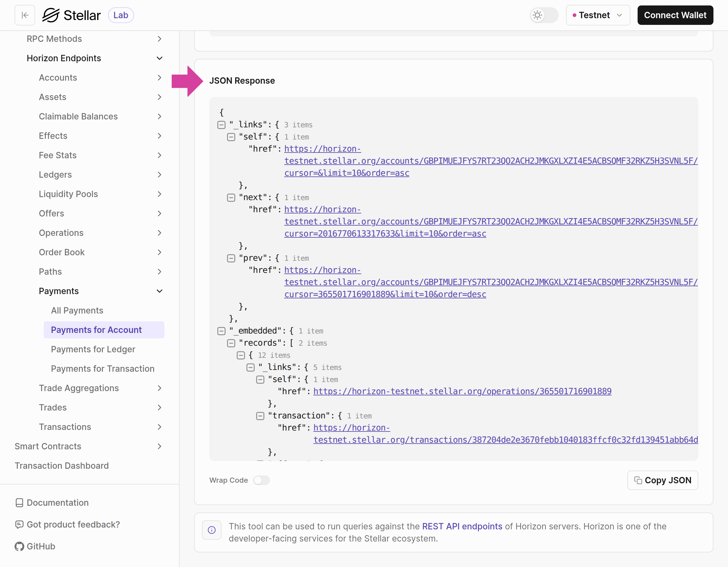
Task: Click the Stellar logo icon
Action: coord(51,15)
